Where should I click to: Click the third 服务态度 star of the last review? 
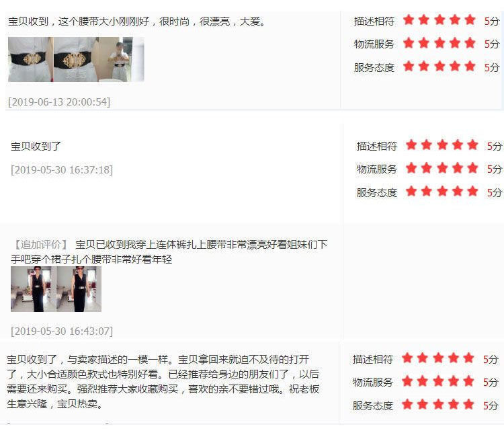click(x=438, y=405)
